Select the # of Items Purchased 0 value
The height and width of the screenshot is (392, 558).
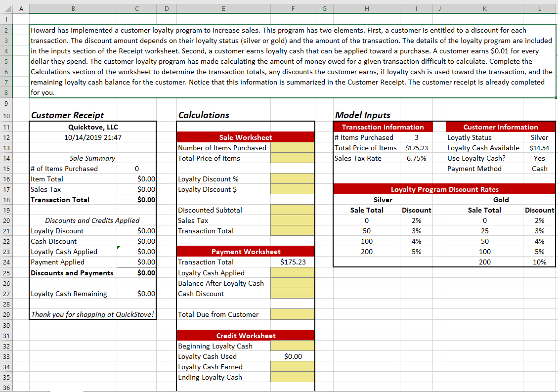point(136,169)
